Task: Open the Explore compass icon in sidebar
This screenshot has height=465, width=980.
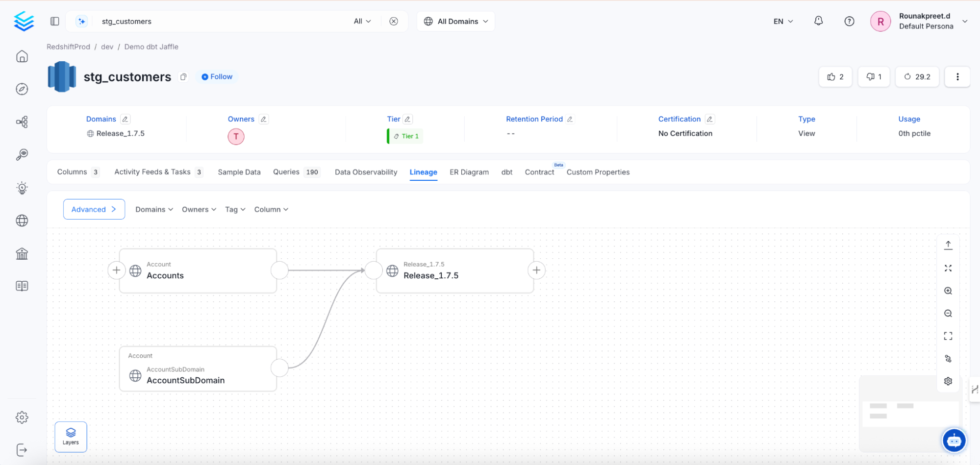Action: pyautogui.click(x=22, y=89)
